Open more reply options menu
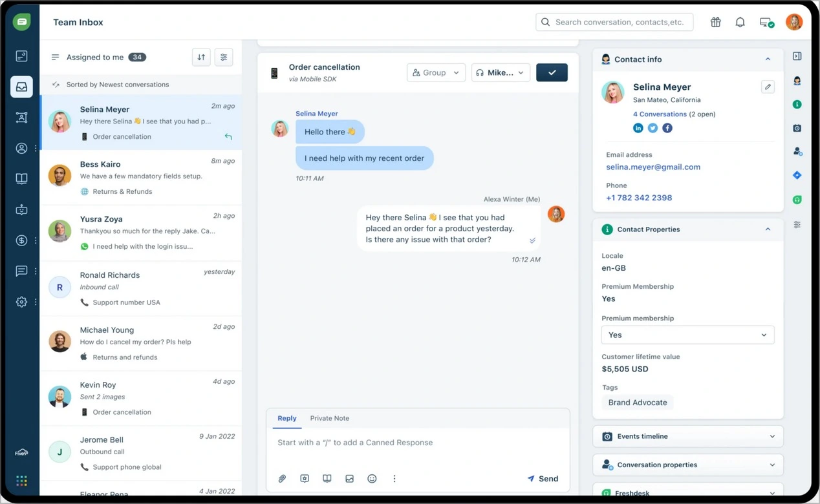The height and width of the screenshot is (504, 820). point(394,479)
